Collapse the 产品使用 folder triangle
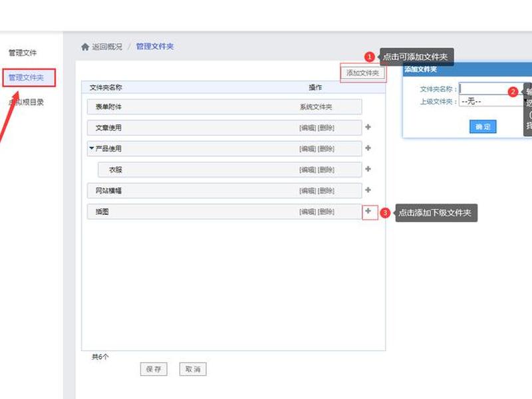 click(x=91, y=148)
